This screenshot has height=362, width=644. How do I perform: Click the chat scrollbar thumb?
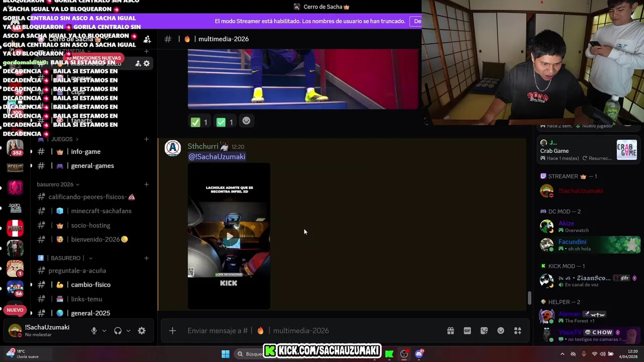pos(529,298)
